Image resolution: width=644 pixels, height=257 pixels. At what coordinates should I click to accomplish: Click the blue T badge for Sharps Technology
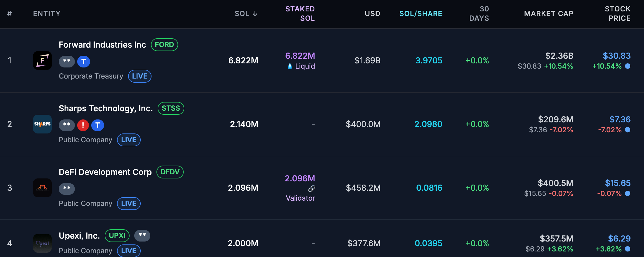tap(98, 125)
